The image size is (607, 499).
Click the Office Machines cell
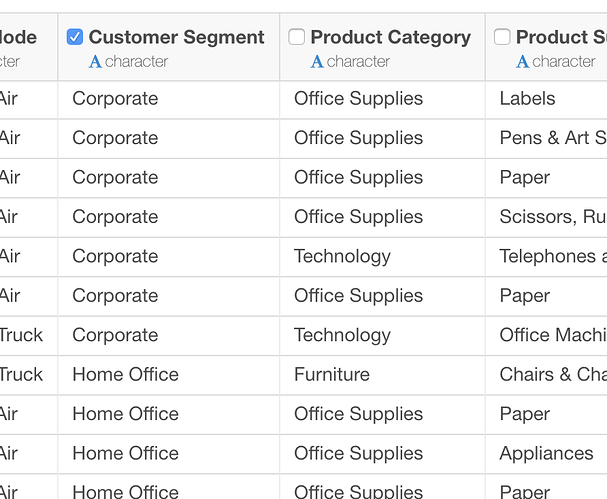pyautogui.click(x=546, y=336)
